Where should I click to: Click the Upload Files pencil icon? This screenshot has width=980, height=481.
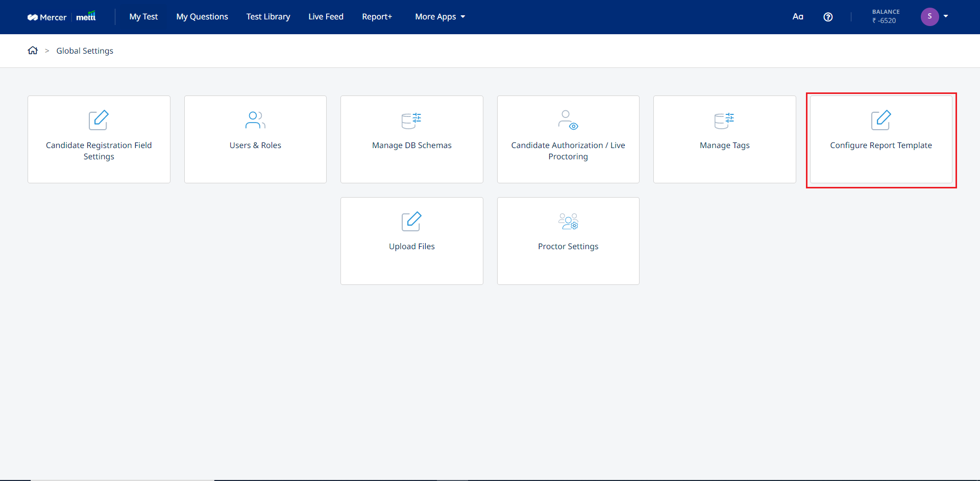tap(411, 222)
